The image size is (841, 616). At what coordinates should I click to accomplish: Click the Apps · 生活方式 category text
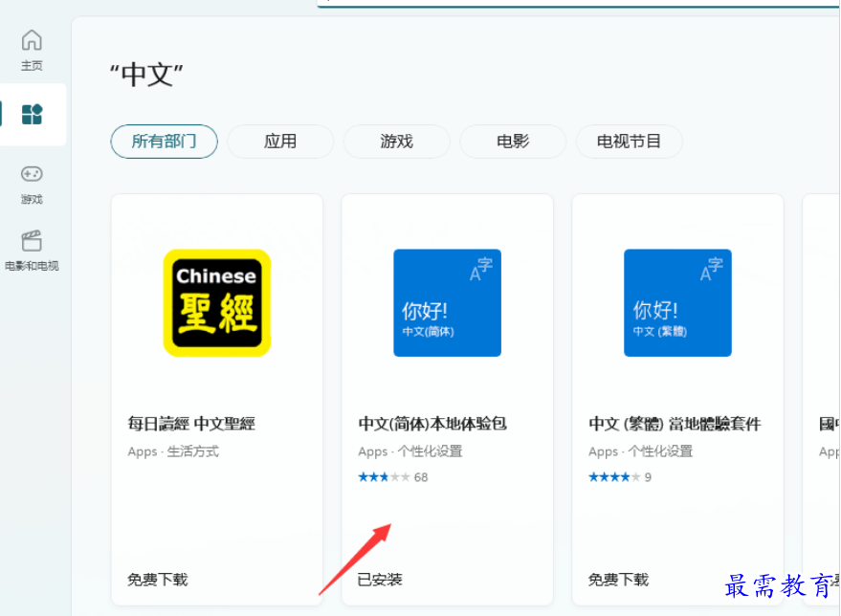pyautogui.click(x=173, y=451)
